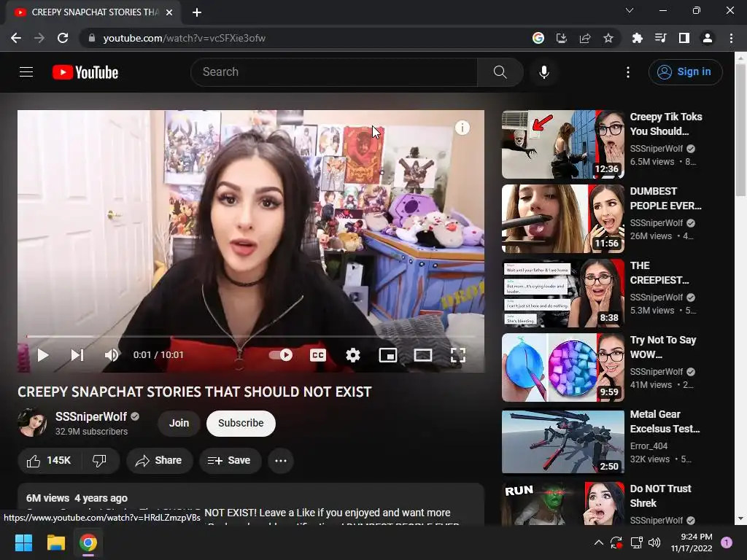Click install app icon in address bar
Image resolution: width=747 pixels, height=560 pixels.
tap(562, 38)
